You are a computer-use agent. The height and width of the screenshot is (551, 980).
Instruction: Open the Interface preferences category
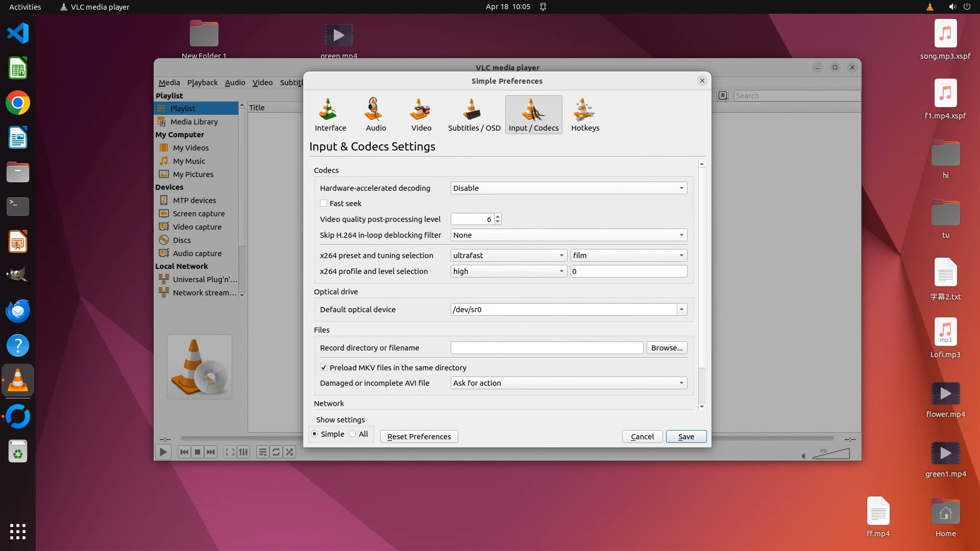pyautogui.click(x=330, y=115)
